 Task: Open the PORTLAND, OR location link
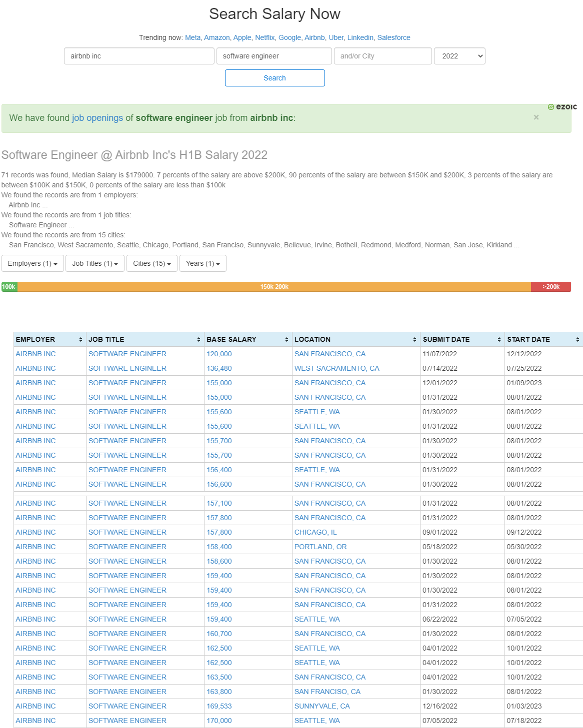pos(320,547)
